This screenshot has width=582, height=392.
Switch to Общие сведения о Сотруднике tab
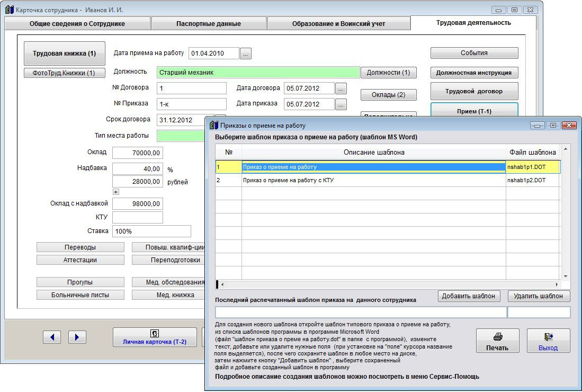click(x=77, y=24)
